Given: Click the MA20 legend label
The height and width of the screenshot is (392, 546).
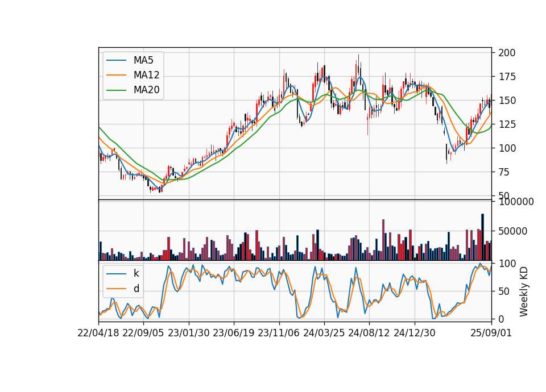Looking at the screenshot, I should 147,90.
